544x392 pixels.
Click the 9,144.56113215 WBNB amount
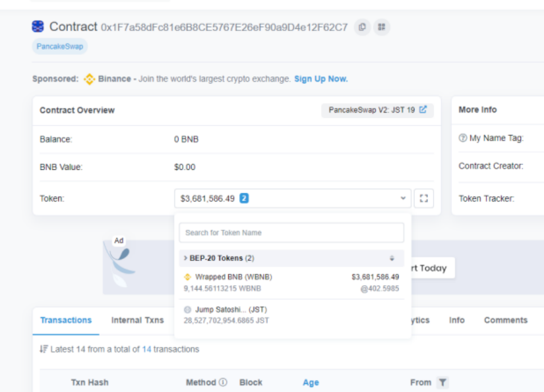point(222,289)
